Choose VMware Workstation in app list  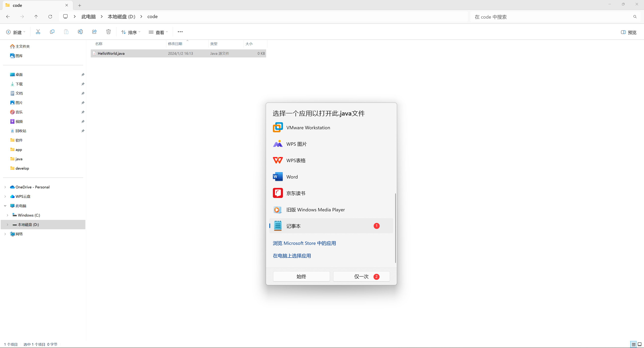331,128
